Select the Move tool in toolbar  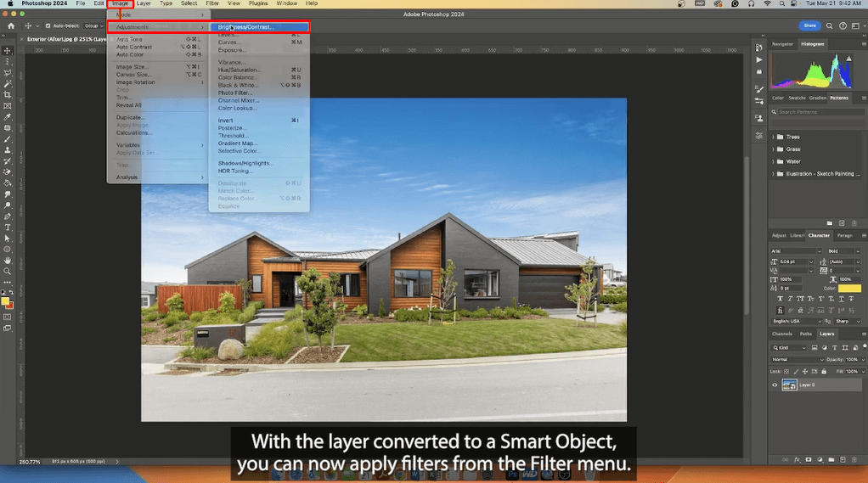click(7, 50)
